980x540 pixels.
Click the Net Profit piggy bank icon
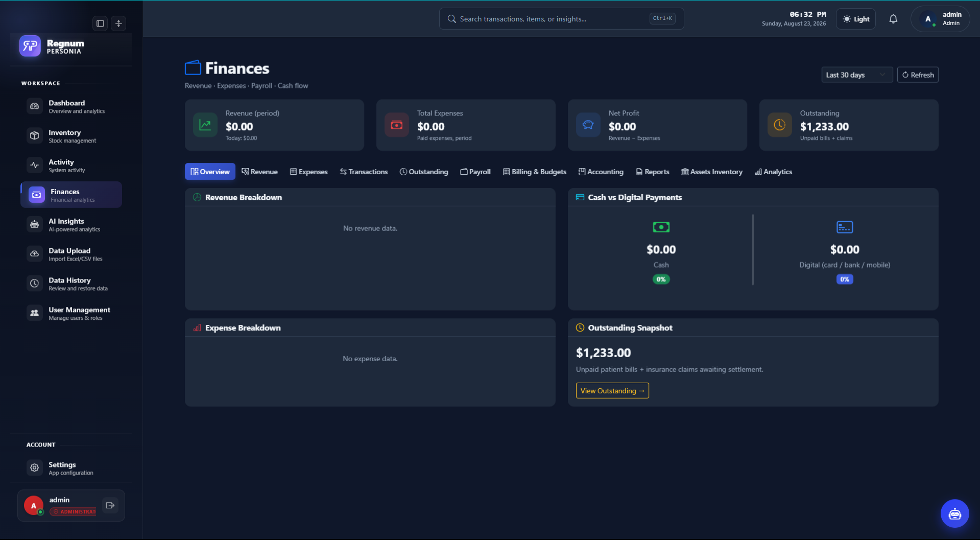click(588, 125)
